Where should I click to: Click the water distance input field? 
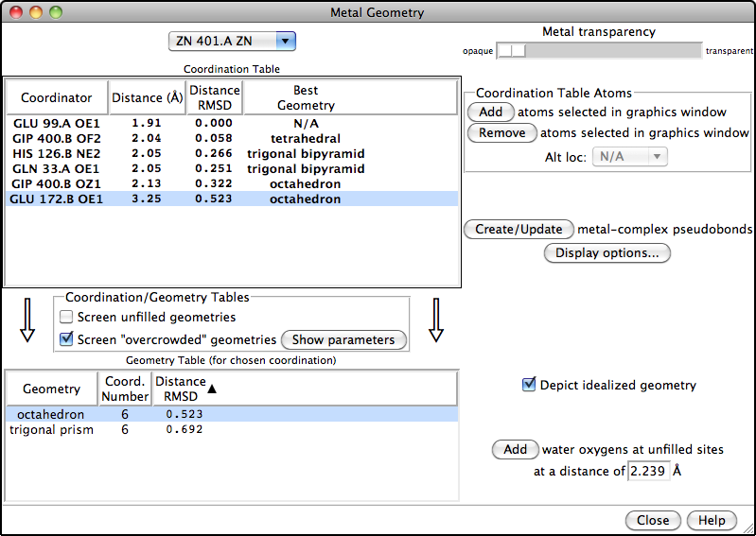click(x=648, y=471)
